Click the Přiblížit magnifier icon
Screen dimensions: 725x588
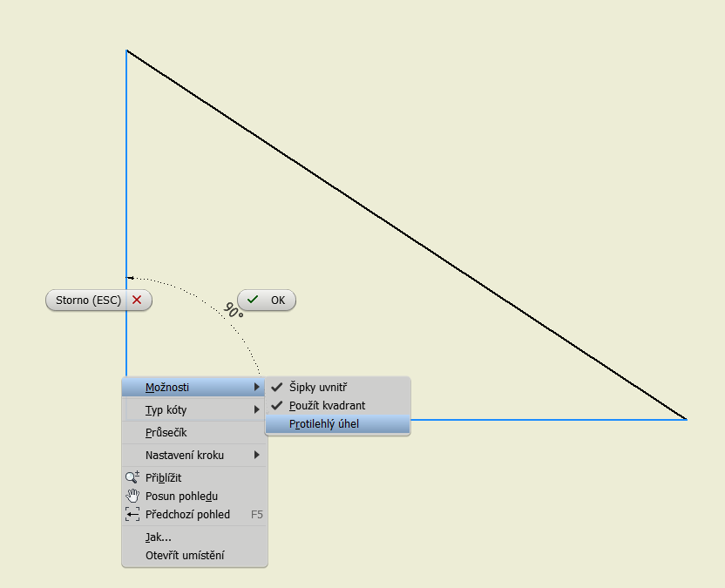coord(132,477)
